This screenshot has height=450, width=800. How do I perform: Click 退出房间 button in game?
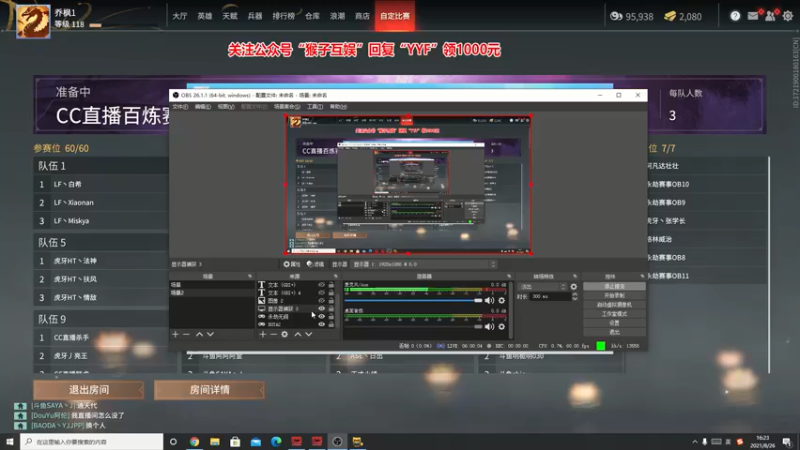[89, 390]
